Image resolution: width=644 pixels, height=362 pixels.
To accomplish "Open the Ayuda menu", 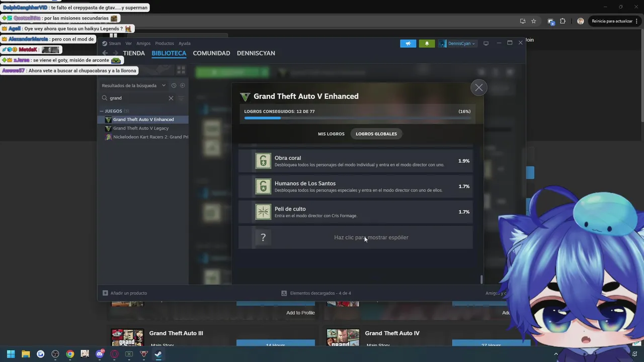I will click(185, 43).
